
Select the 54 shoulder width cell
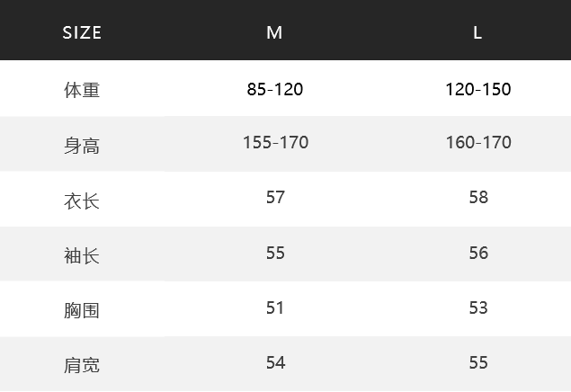point(276,363)
